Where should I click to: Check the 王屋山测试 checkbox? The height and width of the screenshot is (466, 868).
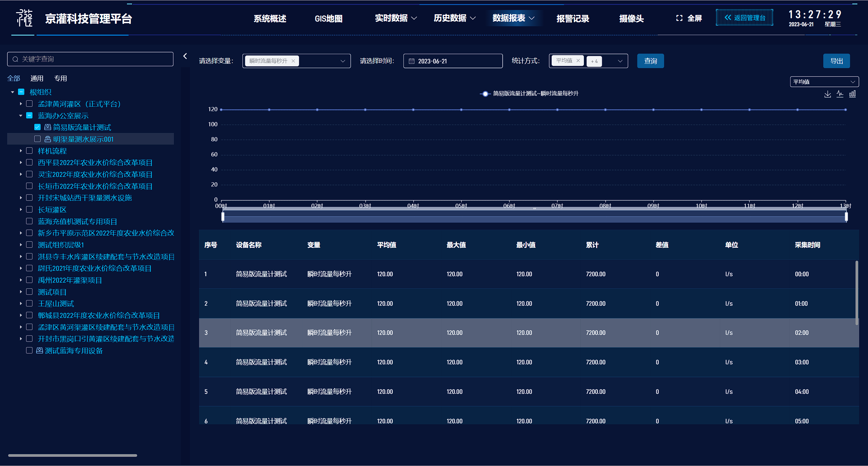click(x=29, y=303)
